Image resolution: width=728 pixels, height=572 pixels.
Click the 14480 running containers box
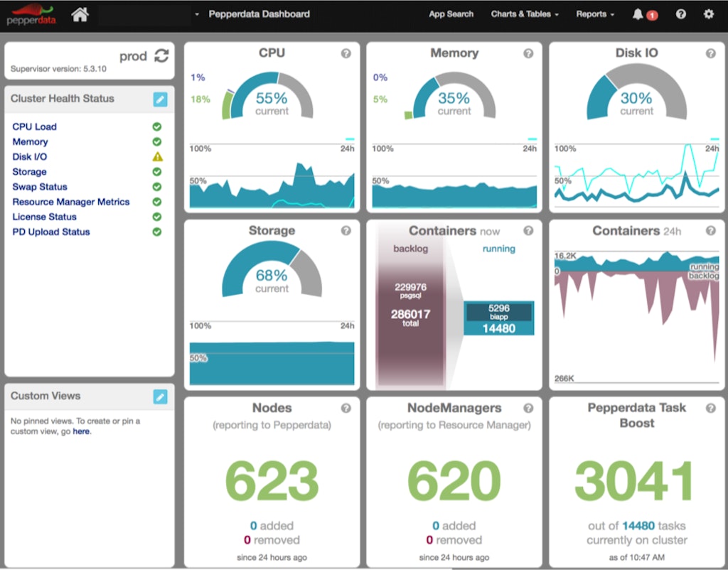(498, 318)
